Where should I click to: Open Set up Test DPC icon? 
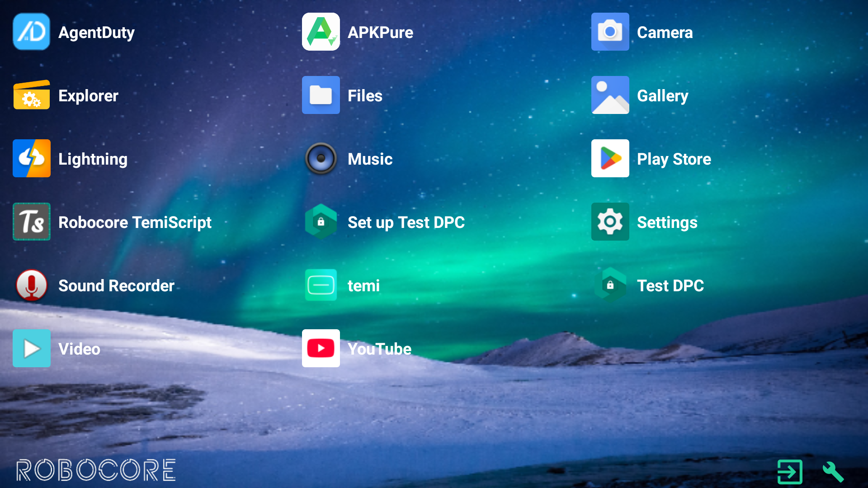pyautogui.click(x=321, y=222)
